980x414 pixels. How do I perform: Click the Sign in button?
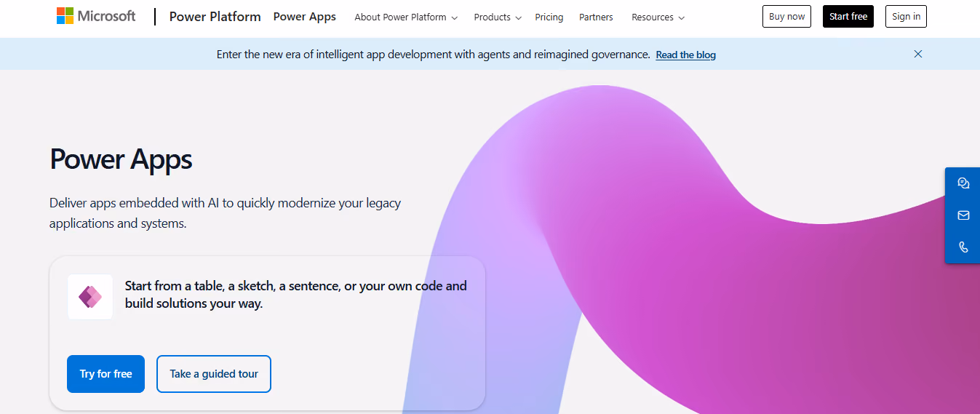[x=906, y=16]
